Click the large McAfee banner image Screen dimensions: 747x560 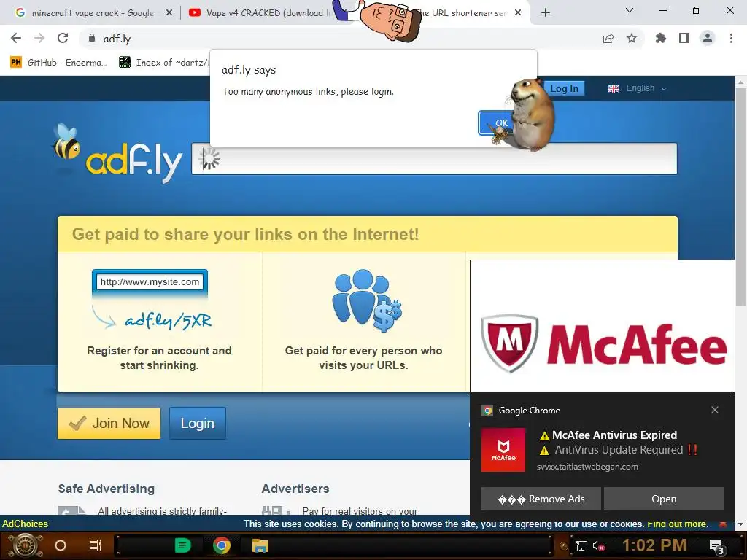[x=602, y=326]
